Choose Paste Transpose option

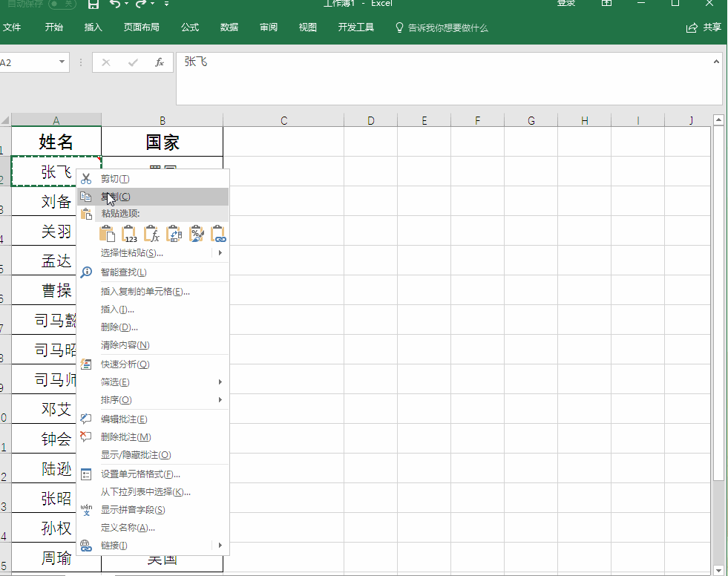[174, 234]
